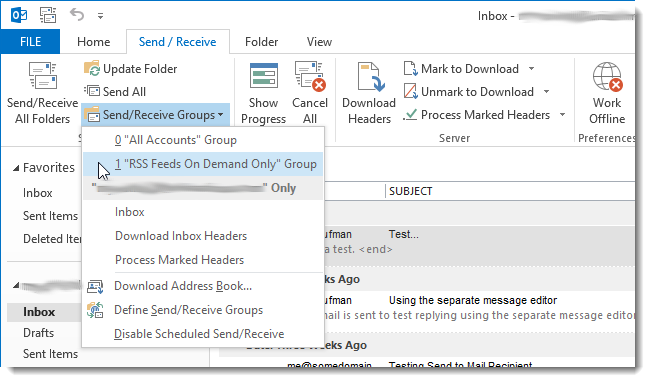Expand the Mark to Download dropdown arrow
This screenshot has height=382, width=650.
coord(531,69)
